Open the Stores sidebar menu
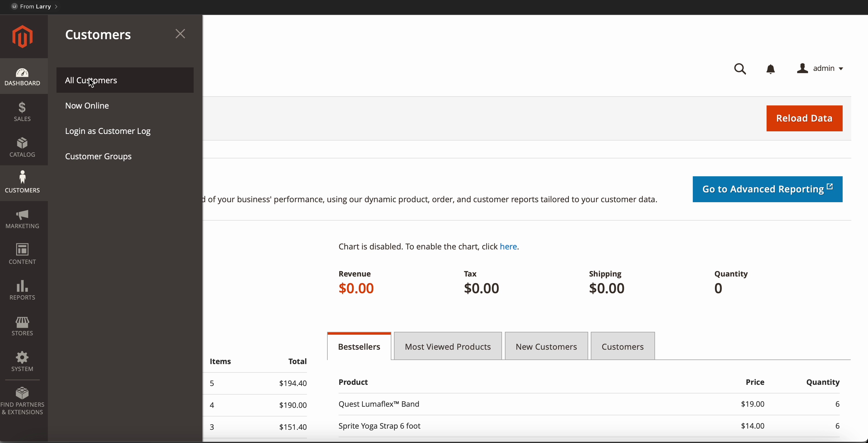Screen dimensions: 868x443 pyautogui.click(x=22, y=326)
